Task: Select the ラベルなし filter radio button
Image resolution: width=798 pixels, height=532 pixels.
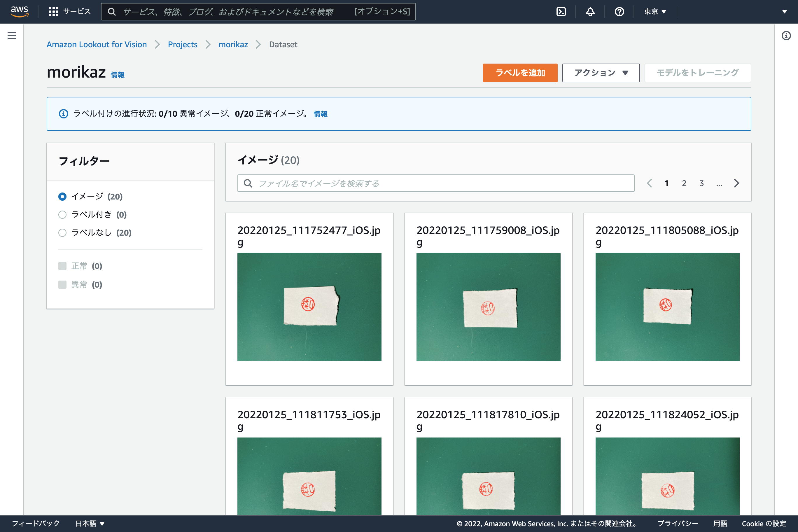Action: coord(62,233)
